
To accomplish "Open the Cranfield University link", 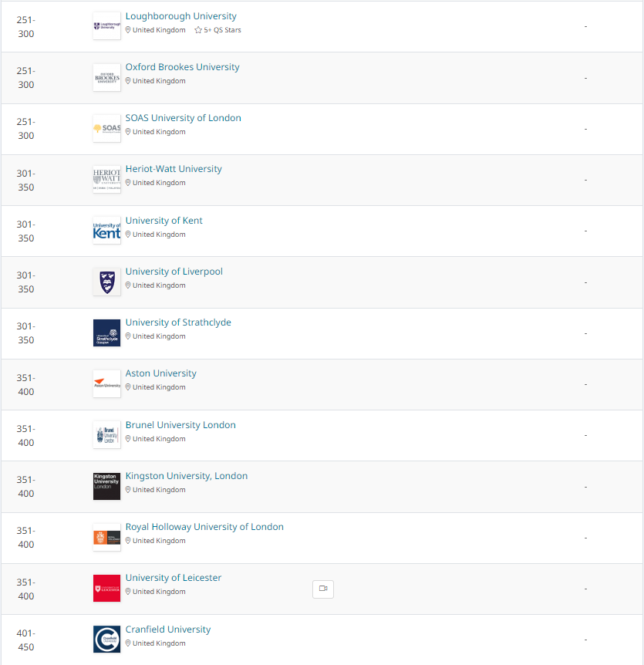I will pyautogui.click(x=168, y=630).
